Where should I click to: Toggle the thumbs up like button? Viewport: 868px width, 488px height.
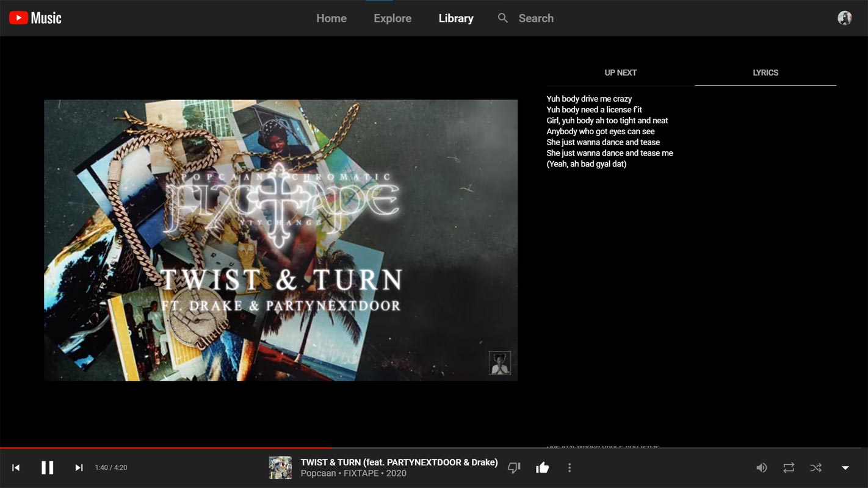542,468
